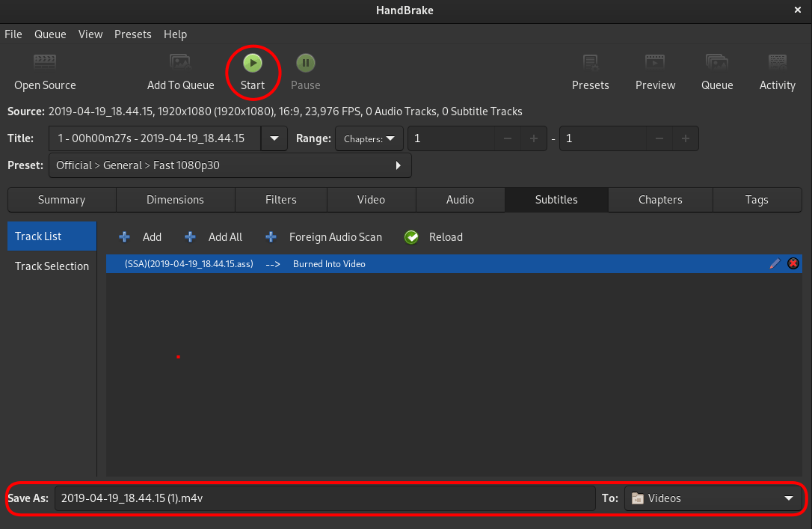812x529 pixels.
Task: Open the Presets menu in menu bar
Action: [x=133, y=34]
